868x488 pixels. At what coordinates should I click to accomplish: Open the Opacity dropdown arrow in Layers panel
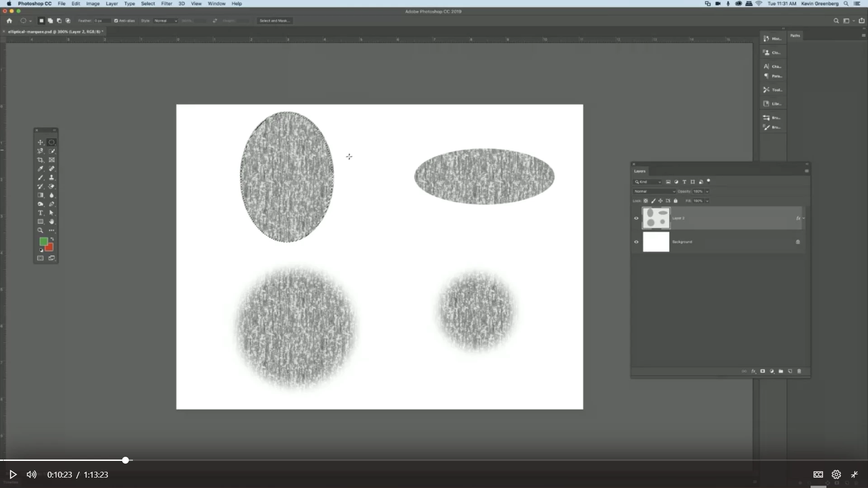tap(707, 192)
